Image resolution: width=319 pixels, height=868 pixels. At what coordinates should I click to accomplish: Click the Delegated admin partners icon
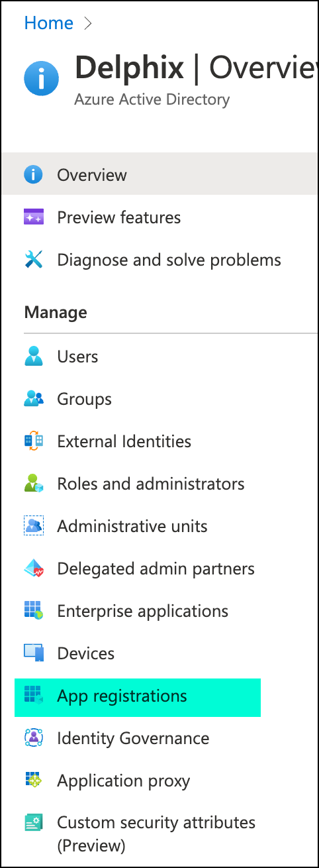33,569
